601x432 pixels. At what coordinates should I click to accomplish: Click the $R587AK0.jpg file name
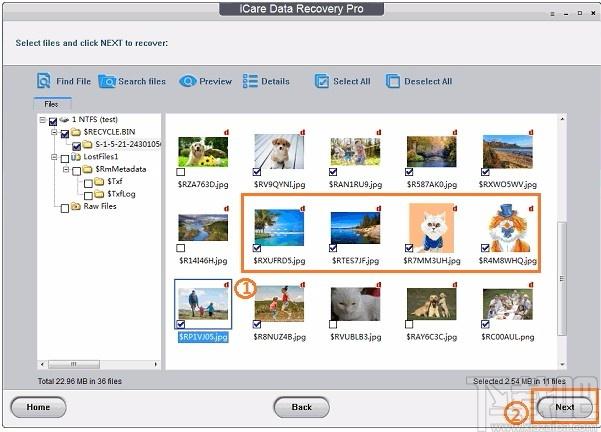tap(432, 184)
